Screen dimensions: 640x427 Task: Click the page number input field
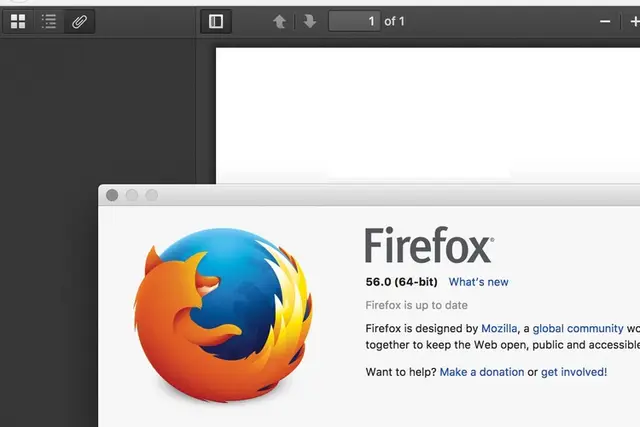pyautogui.click(x=354, y=21)
